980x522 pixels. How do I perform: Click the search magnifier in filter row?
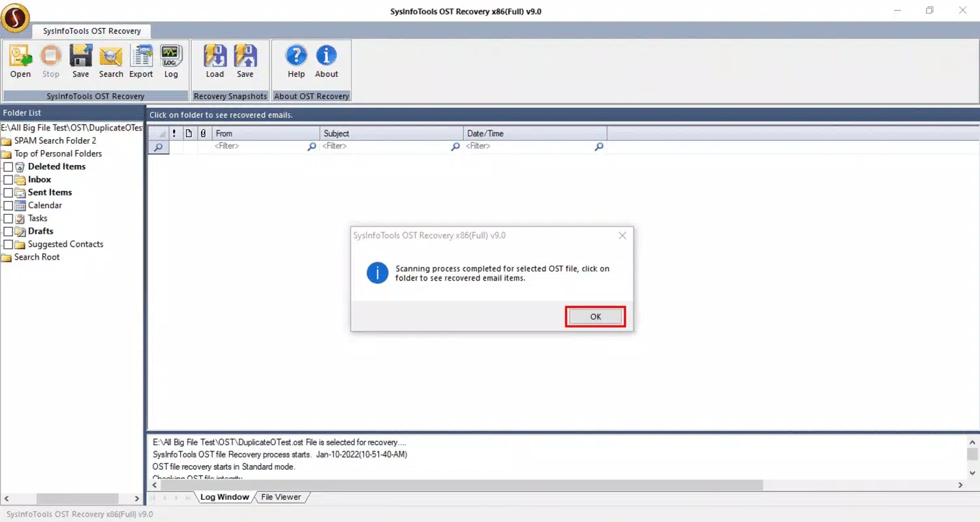158,147
